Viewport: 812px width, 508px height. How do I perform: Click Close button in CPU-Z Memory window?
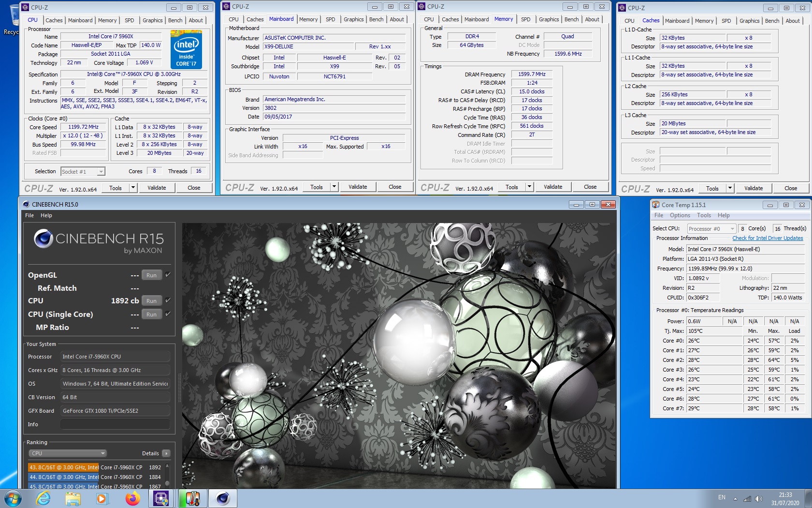590,187
